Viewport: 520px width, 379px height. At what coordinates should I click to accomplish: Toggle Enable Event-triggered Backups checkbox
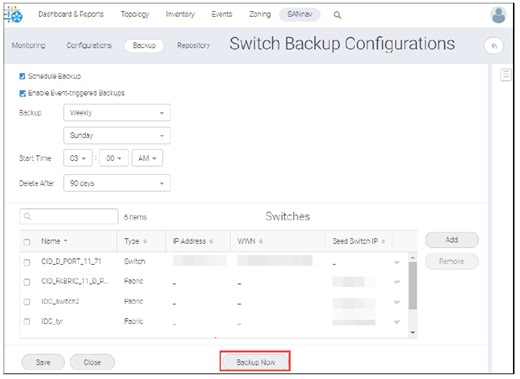[x=22, y=93]
